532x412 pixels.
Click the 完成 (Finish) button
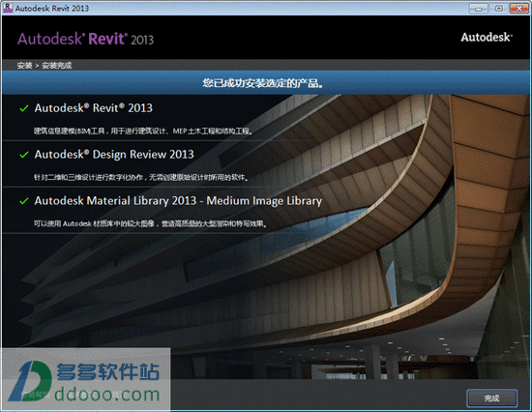tap(491, 398)
